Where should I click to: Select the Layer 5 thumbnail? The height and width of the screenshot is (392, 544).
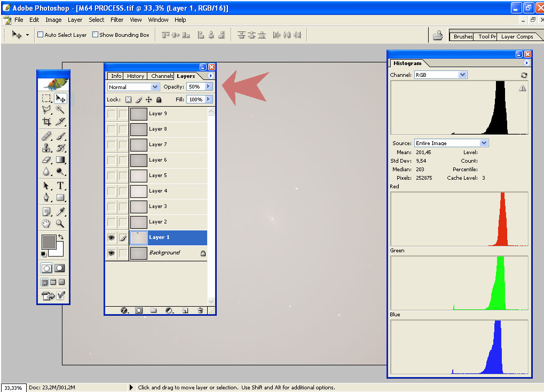[x=139, y=175]
